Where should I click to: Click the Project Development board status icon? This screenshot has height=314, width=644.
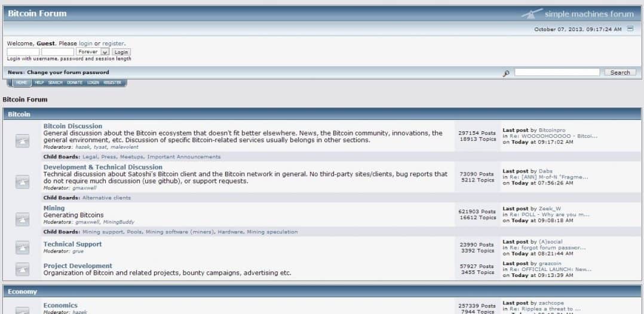point(22,269)
